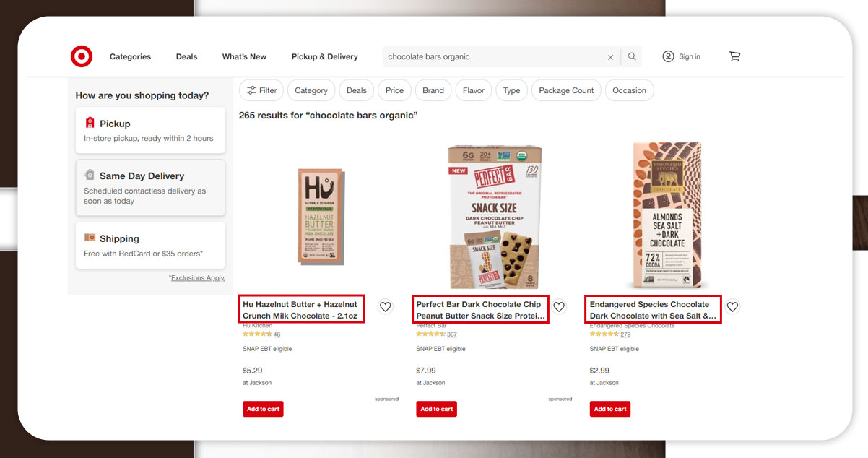Viewport: 868px width, 458px height.
Task: Click the Target bullseye logo
Action: (82, 56)
